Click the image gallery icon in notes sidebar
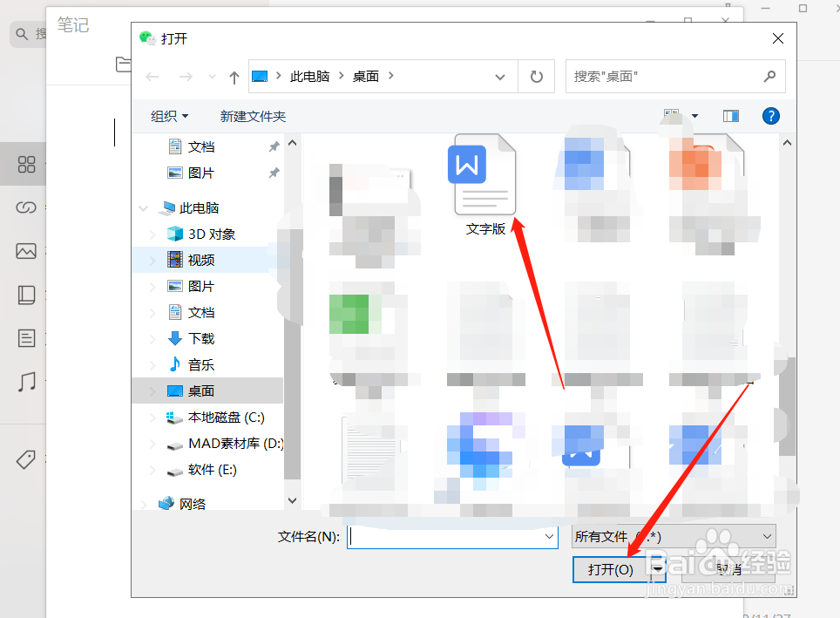The width and height of the screenshot is (840, 618). coord(24,251)
